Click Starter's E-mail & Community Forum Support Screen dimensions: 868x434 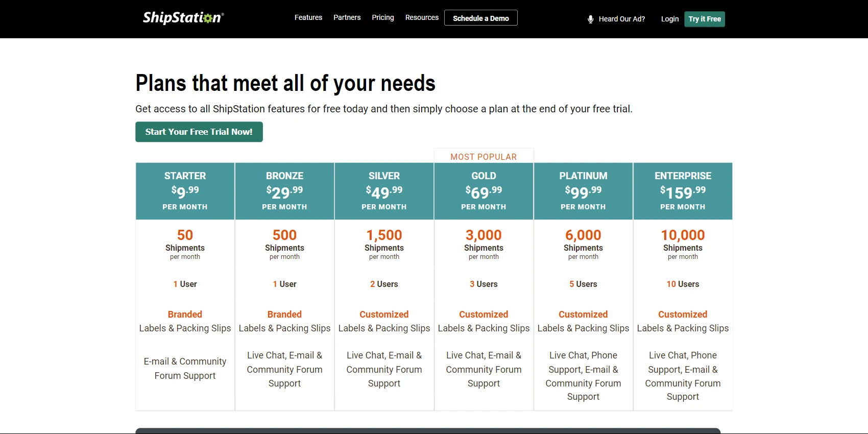[185, 368]
